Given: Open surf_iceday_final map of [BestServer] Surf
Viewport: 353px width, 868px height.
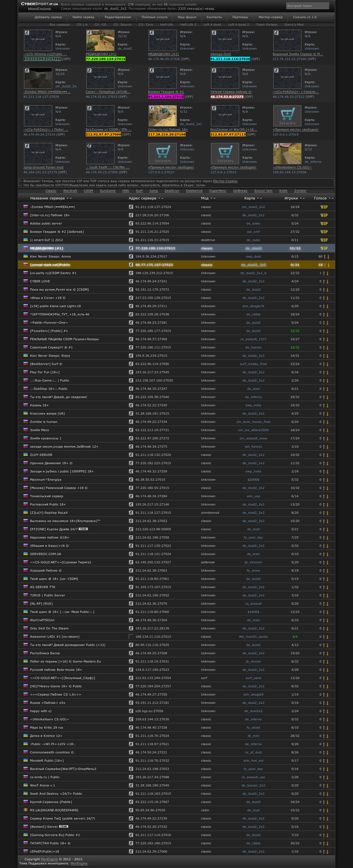Looking at the screenshot, I should coord(253,364).
